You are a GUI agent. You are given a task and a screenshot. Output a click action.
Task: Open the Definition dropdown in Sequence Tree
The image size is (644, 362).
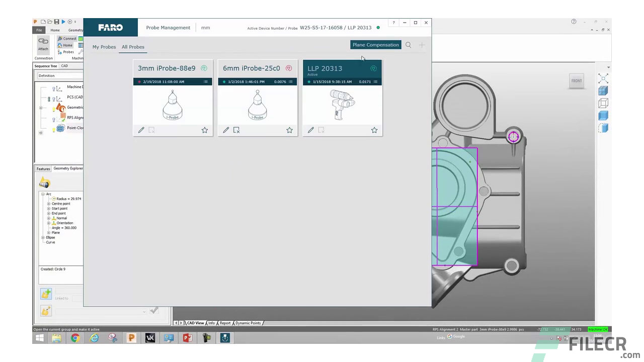coord(60,76)
